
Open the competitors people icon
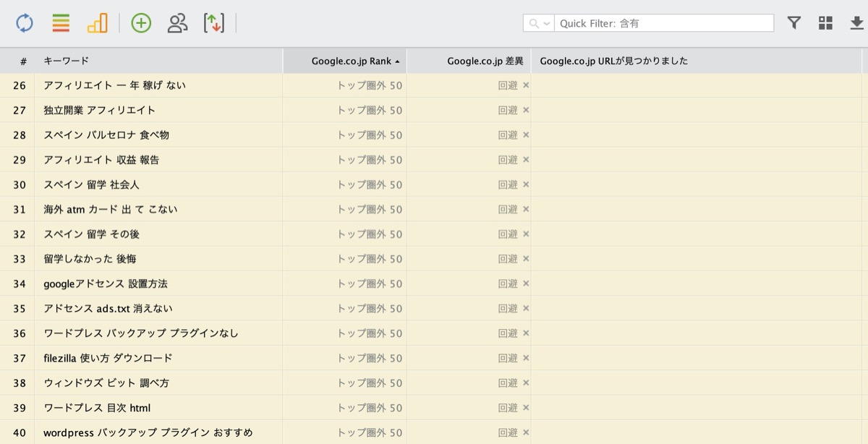177,23
